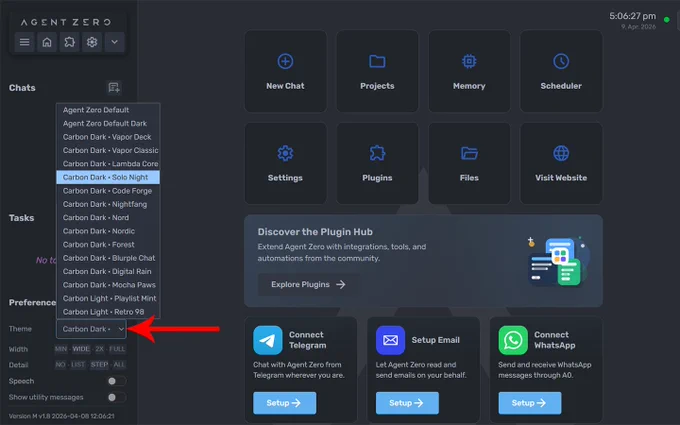Click Explore Plugins button

[x=308, y=284]
